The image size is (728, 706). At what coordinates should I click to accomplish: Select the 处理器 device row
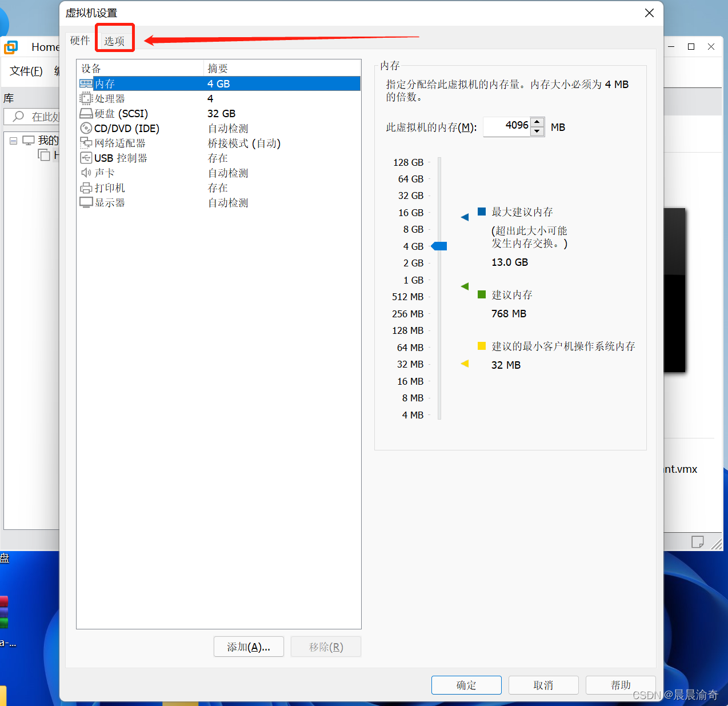coord(219,98)
